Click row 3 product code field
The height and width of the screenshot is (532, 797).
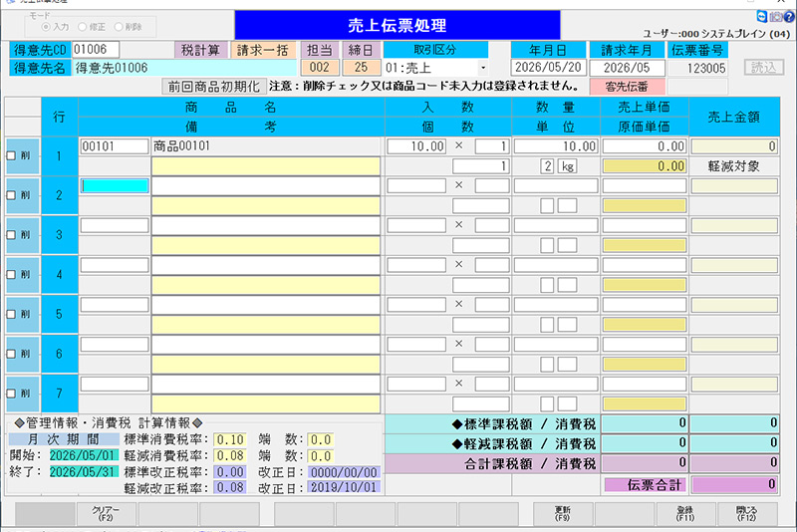[x=115, y=225]
